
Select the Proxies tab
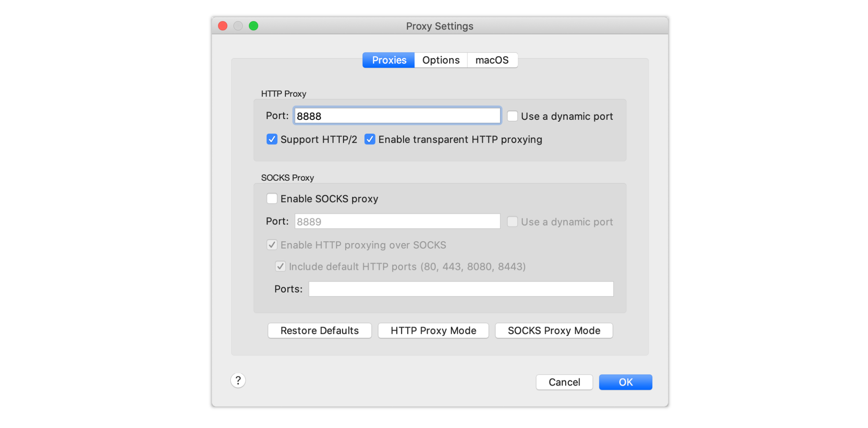389,60
